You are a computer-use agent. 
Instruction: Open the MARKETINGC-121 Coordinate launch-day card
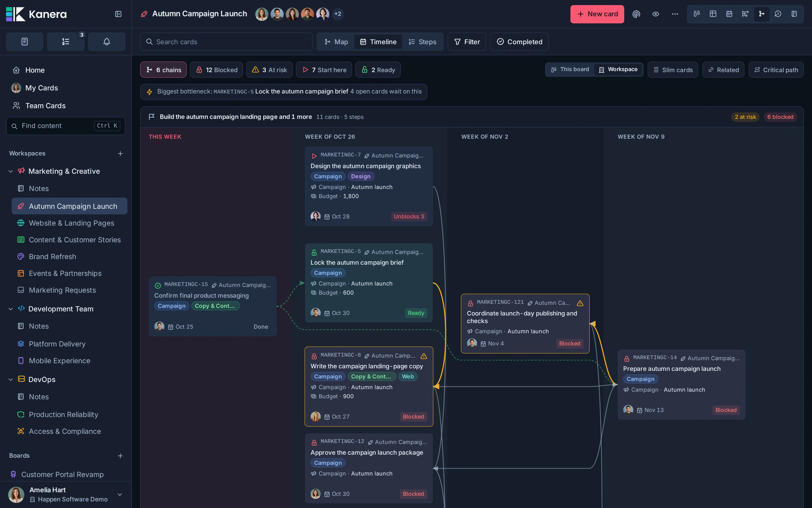(525, 324)
